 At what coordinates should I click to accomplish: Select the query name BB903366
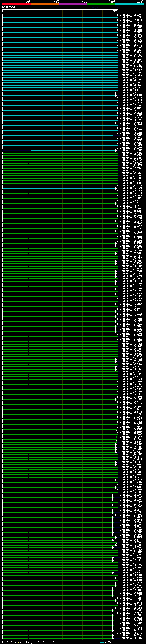coord(8,8)
